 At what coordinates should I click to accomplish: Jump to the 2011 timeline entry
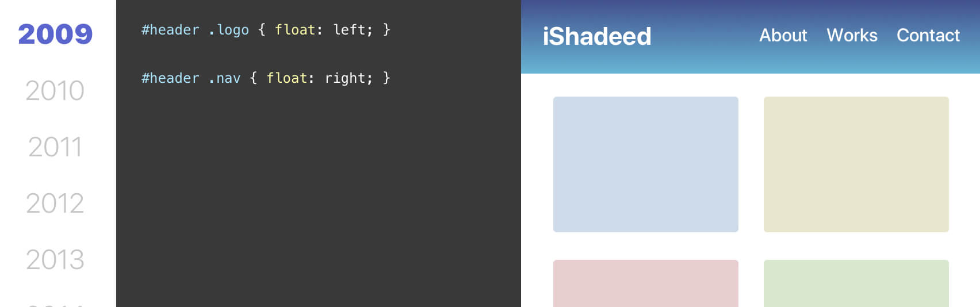click(x=55, y=147)
